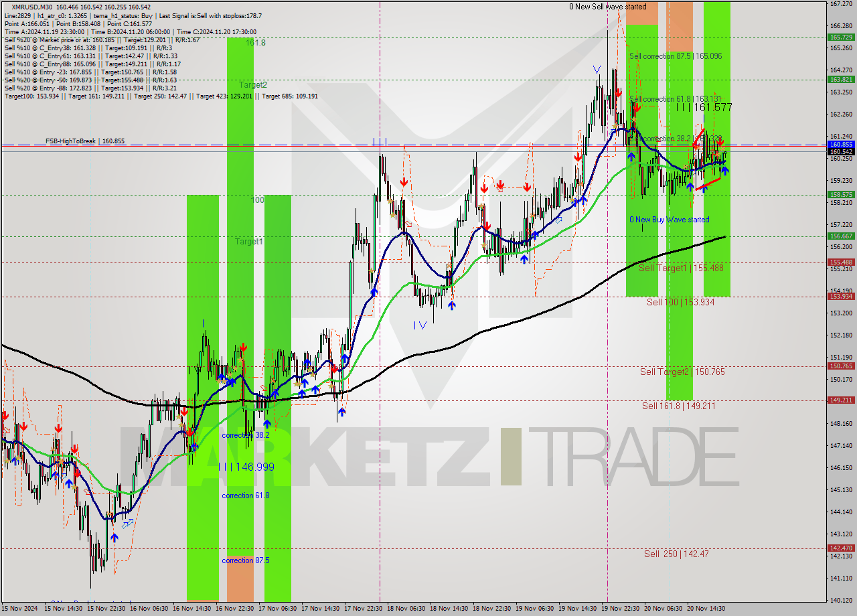Click the blue 160.855 price axis tag
857x616 pixels.
[x=841, y=145]
